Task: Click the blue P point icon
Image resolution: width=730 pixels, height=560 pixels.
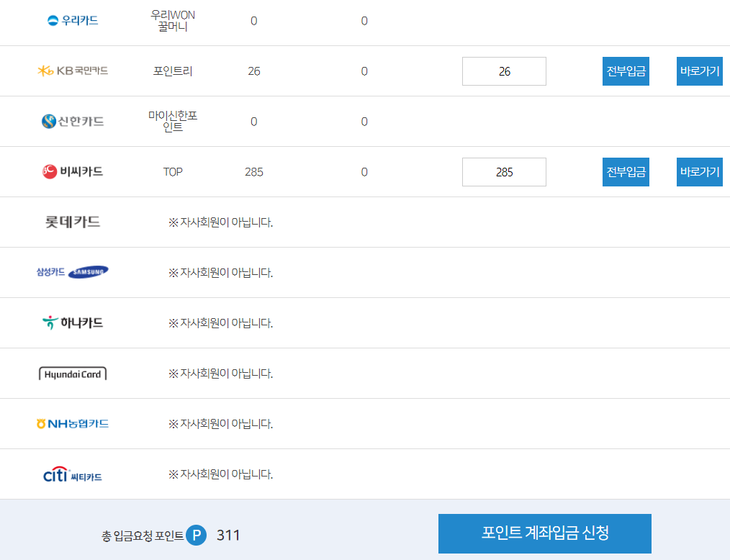Action: (196, 535)
